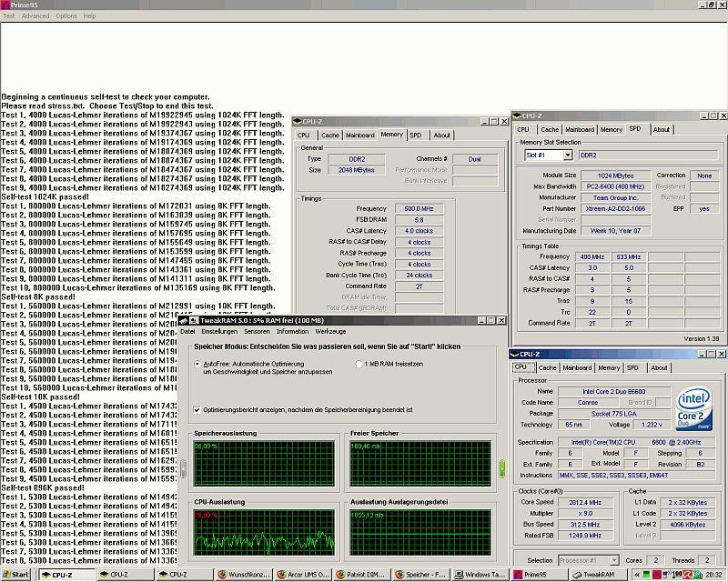Switch to SPD tab in CPU-Z Memory window
Viewport: 728px width, 582px height.
point(416,135)
